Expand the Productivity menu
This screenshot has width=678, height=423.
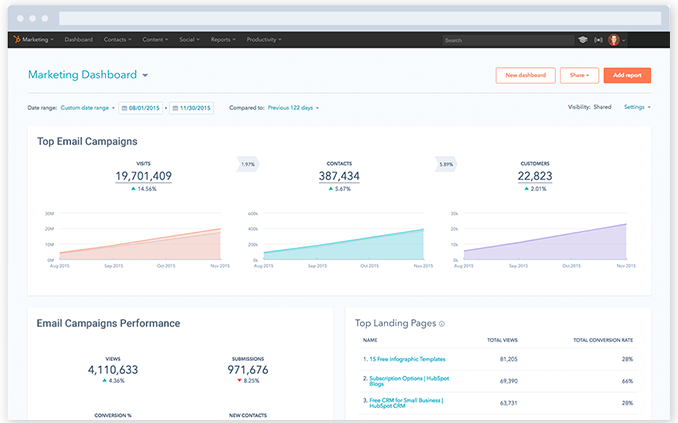(264, 39)
